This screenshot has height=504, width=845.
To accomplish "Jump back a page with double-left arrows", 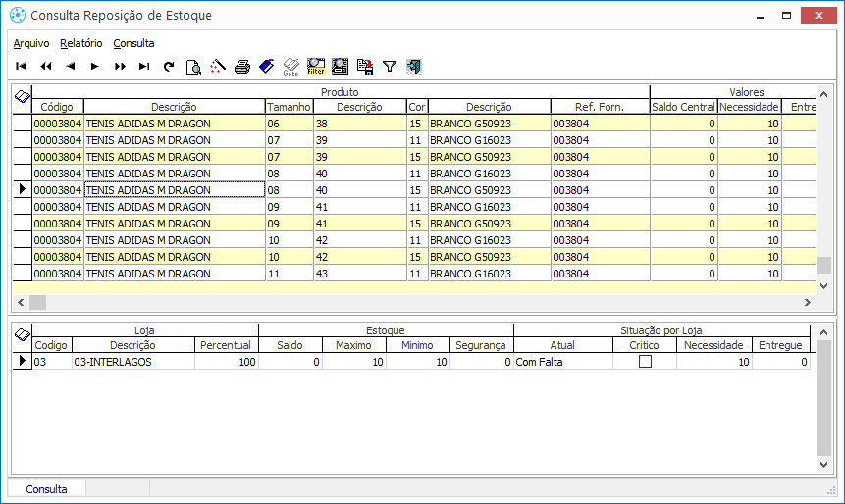I will (x=46, y=67).
